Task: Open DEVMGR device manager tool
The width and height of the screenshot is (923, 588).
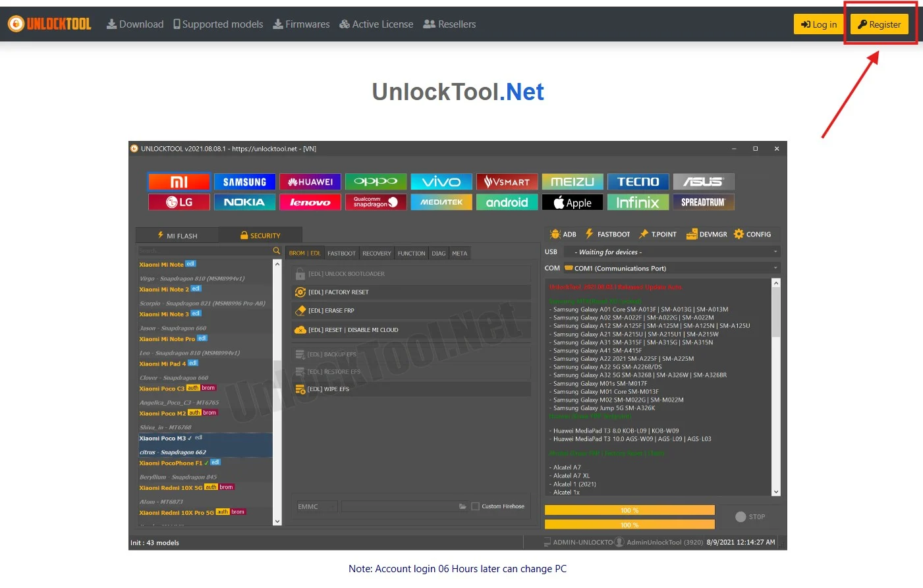Action: click(x=707, y=234)
